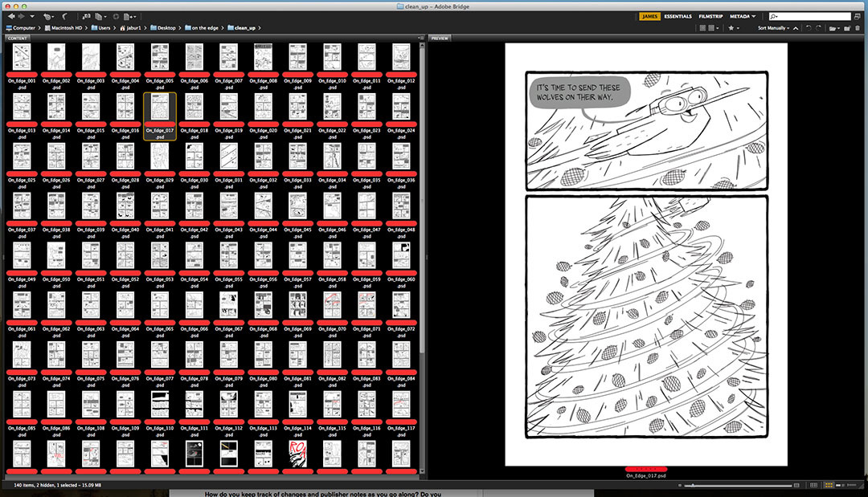
Task: Open the filter by rating star dropdown
Action: click(733, 28)
